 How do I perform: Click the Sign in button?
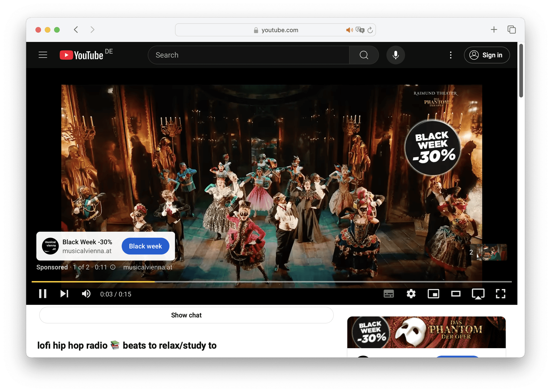(487, 55)
